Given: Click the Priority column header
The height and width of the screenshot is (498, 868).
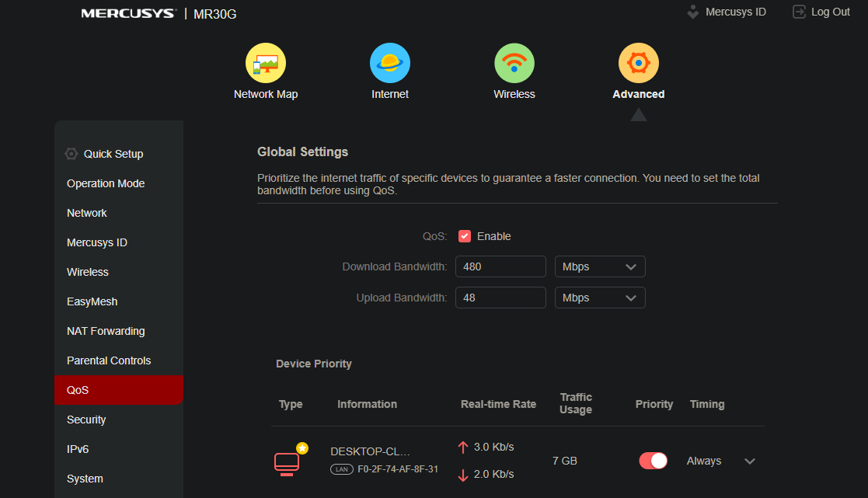Looking at the screenshot, I should pos(654,405).
